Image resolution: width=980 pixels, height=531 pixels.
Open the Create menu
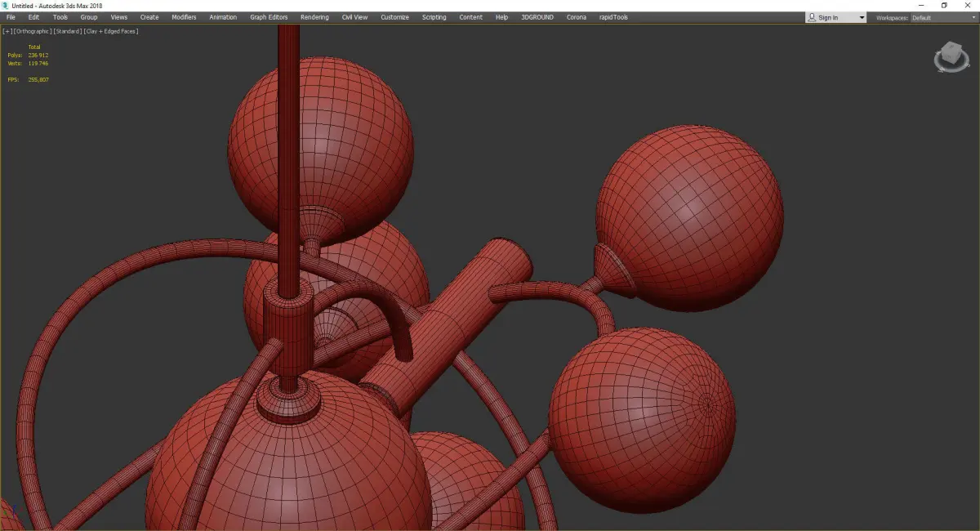click(149, 17)
